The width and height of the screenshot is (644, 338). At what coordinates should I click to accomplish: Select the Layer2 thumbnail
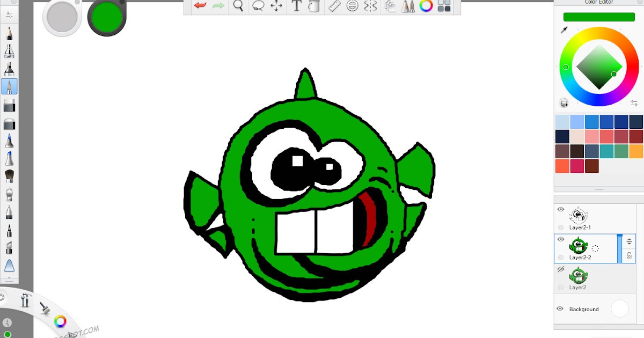pos(579,275)
